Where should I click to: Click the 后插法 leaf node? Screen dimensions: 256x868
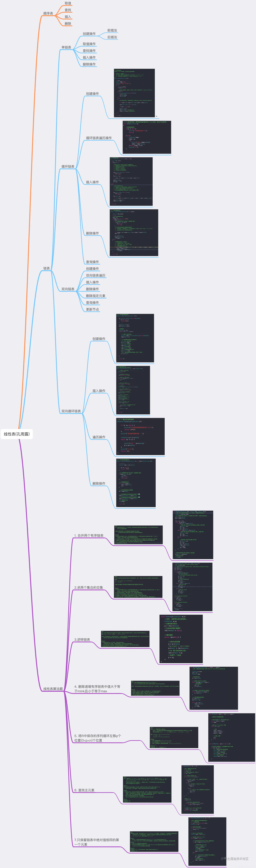[112, 37]
